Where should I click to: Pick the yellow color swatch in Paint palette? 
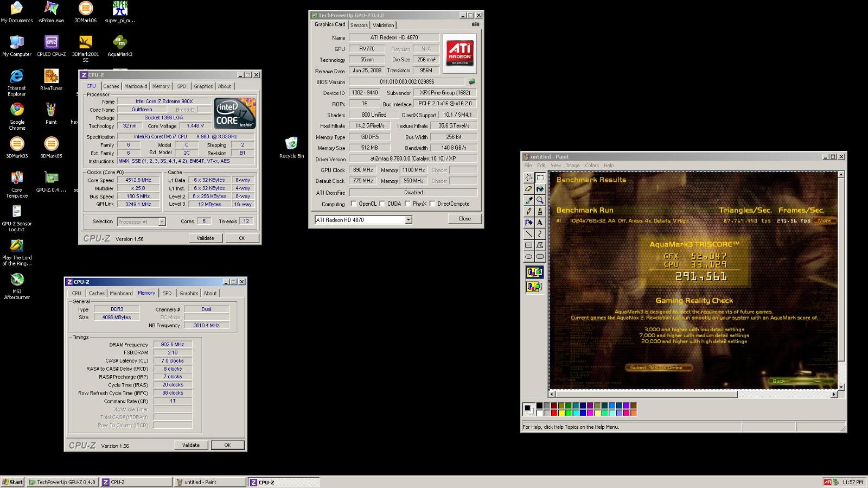click(561, 413)
